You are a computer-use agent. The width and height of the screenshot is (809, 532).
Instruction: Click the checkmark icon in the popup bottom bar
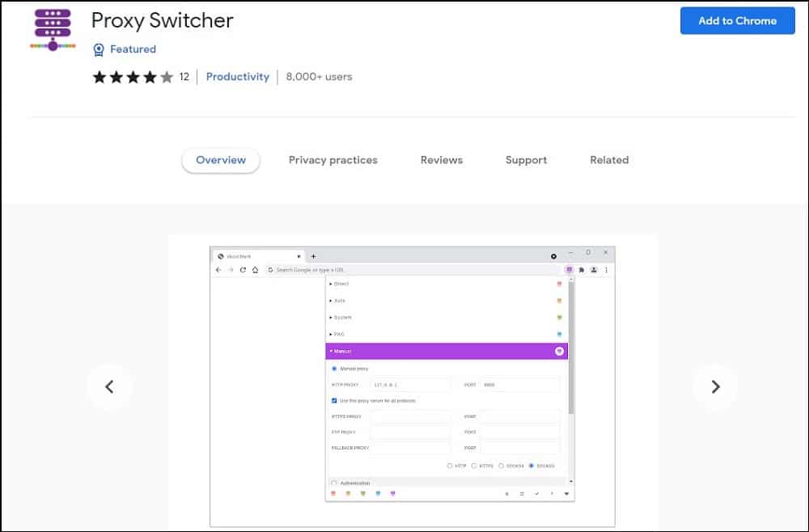[x=536, y=494]
